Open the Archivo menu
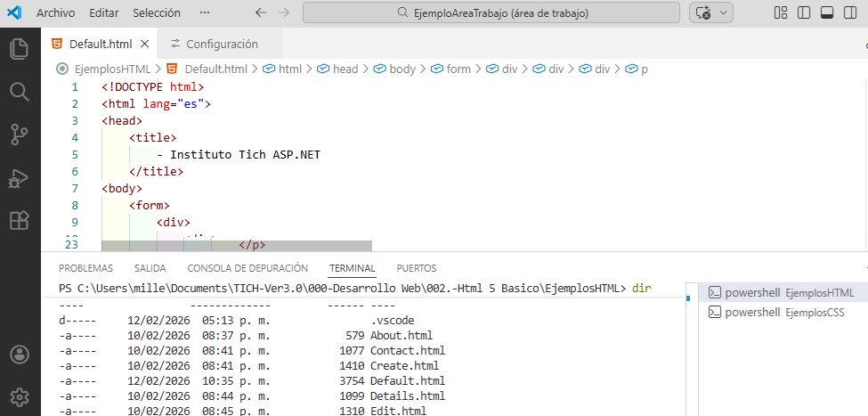Viewport: 868px width, 416px height. pos(55,12)
